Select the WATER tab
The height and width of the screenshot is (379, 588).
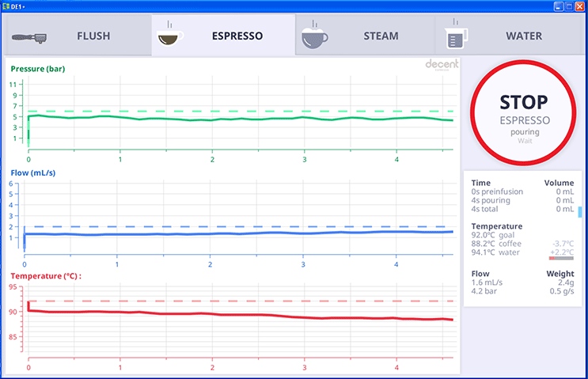click(510, 36)
